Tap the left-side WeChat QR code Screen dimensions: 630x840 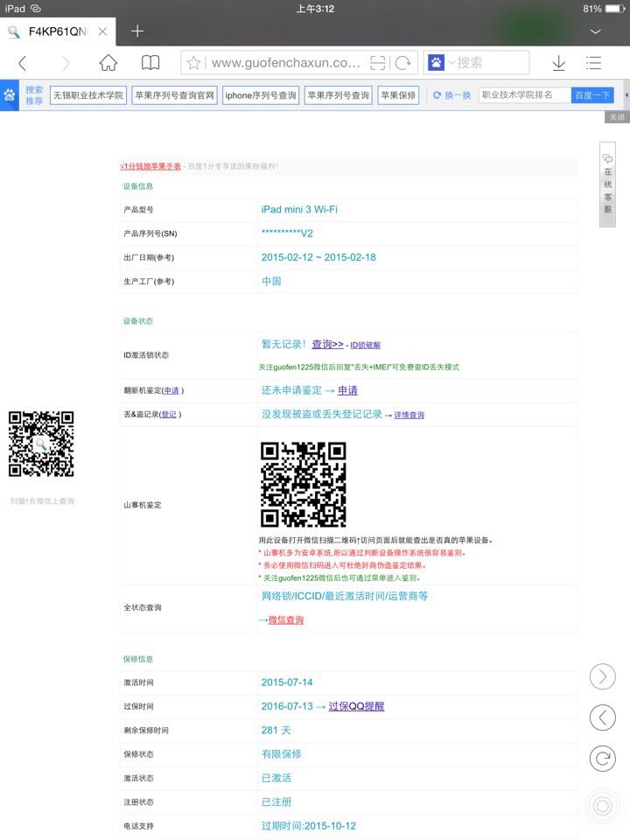click(x=41, y=444)
